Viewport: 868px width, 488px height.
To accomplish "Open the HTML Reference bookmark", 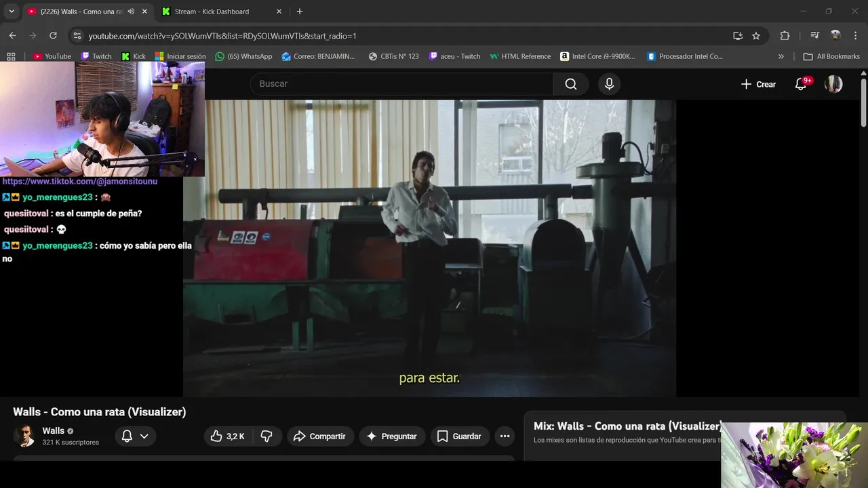I will (x=520, y=56).
